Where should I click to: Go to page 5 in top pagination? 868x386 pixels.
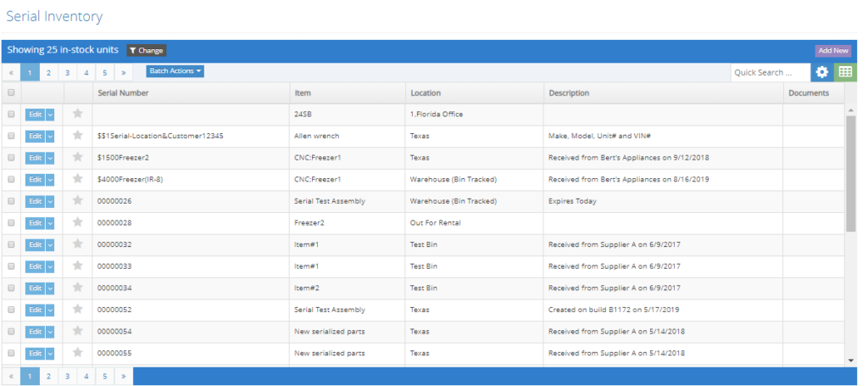click(104, 73)
